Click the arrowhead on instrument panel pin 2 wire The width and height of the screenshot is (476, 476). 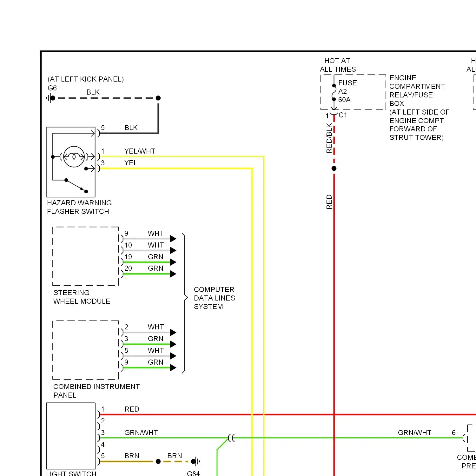[173, 332]
